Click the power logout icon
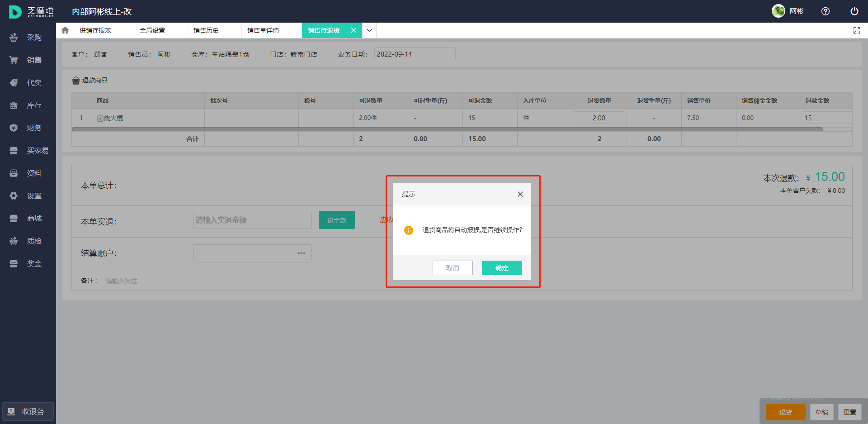868x424 pixels. (x=854, y=11)
